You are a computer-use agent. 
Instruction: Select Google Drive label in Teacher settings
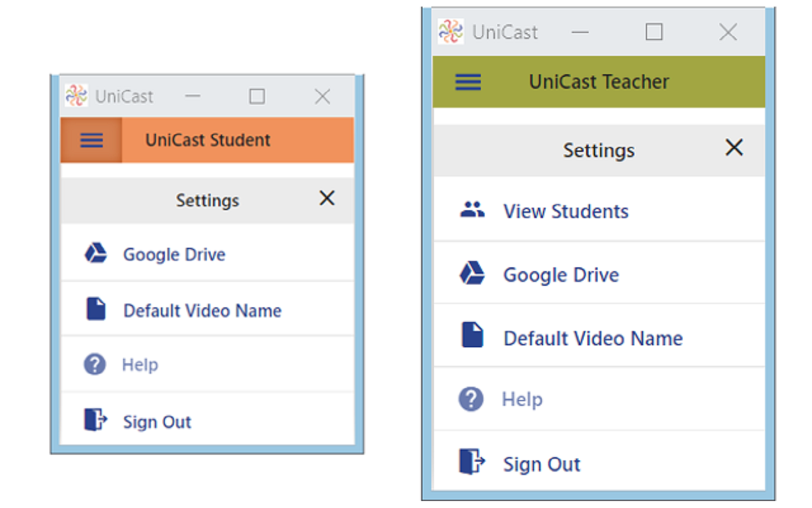click(561, 275)
